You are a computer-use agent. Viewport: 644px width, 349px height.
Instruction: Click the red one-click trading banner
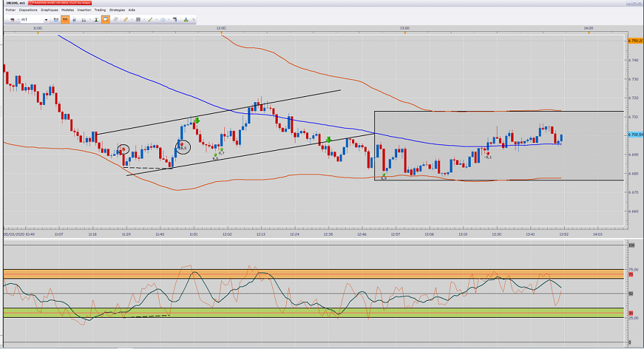click(59, 3)
